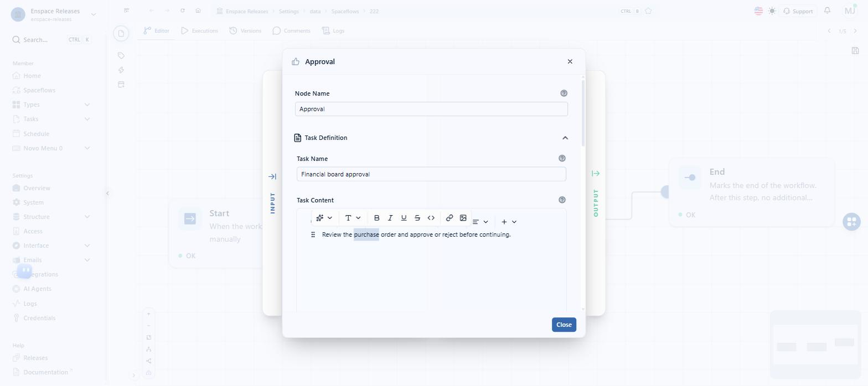The height and width of the screenshot is (386, 868).
Task: Click the Node Name input field
Action: pyautogui.click(x=431, y=109)
